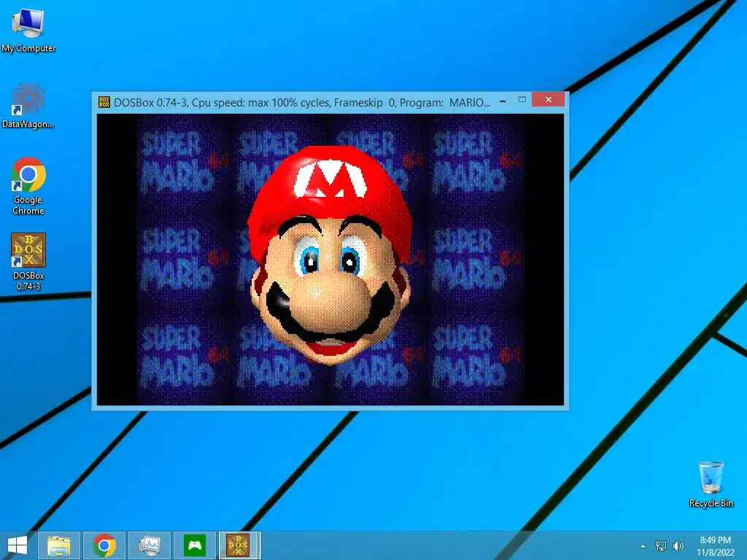Select the DataWagon desktop shortcut
Viewport: 747px width, 560px height.
28,106
